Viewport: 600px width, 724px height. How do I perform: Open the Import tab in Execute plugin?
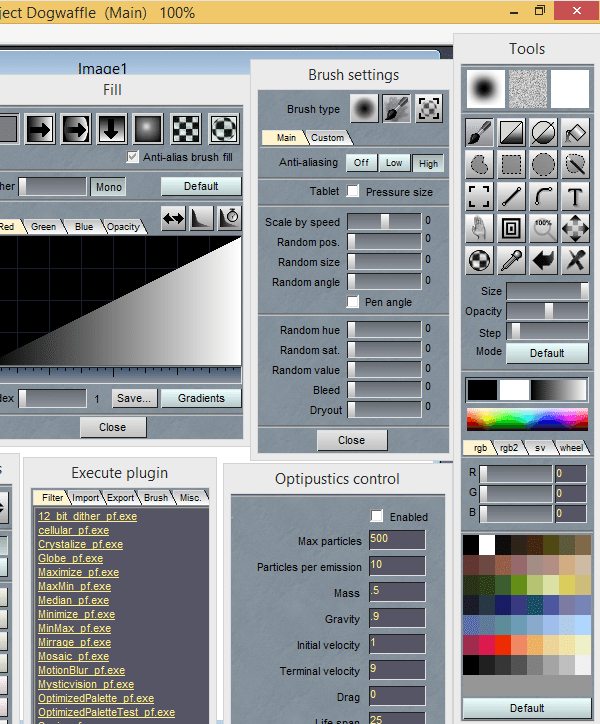tap(85, 498)
